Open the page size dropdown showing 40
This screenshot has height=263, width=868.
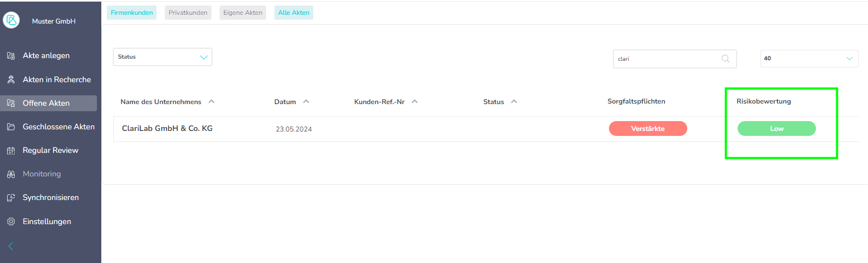[x=809, y=58]
